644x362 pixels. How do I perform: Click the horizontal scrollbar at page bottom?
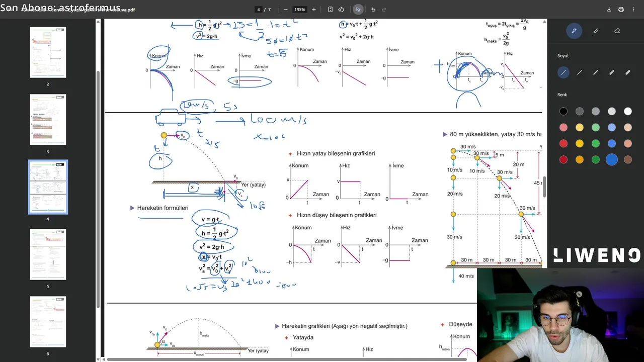click(x=288, y=359)
